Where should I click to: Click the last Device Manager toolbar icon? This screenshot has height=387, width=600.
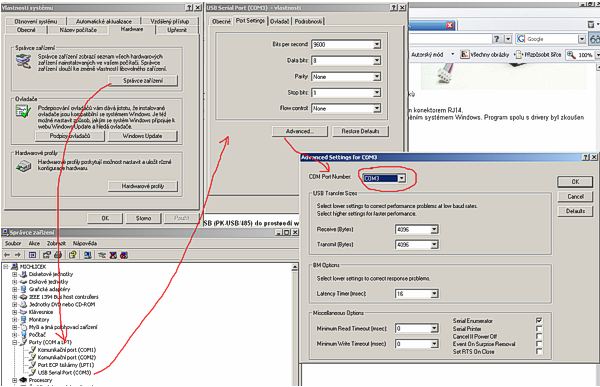coord(124,255)
